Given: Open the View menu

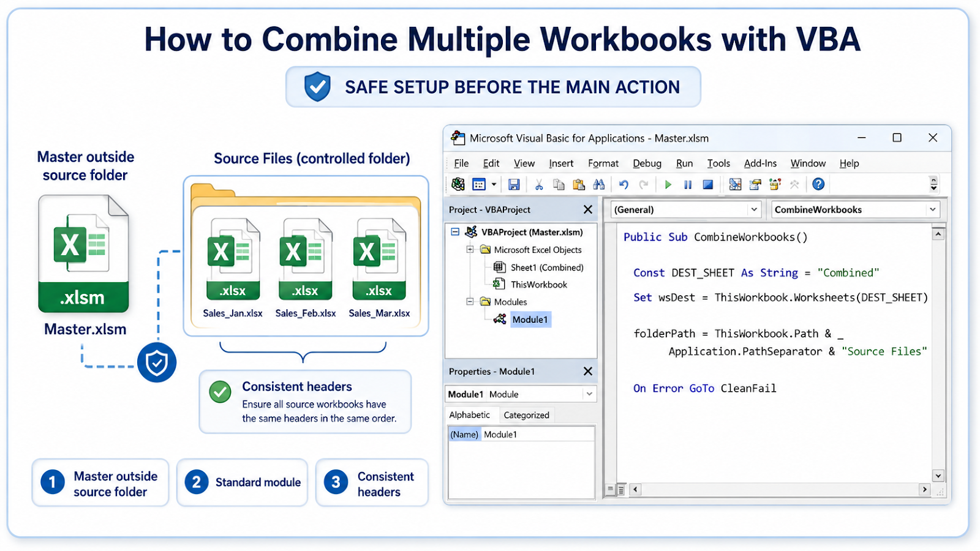Looking at the screenshot, I should pos(524,163).
